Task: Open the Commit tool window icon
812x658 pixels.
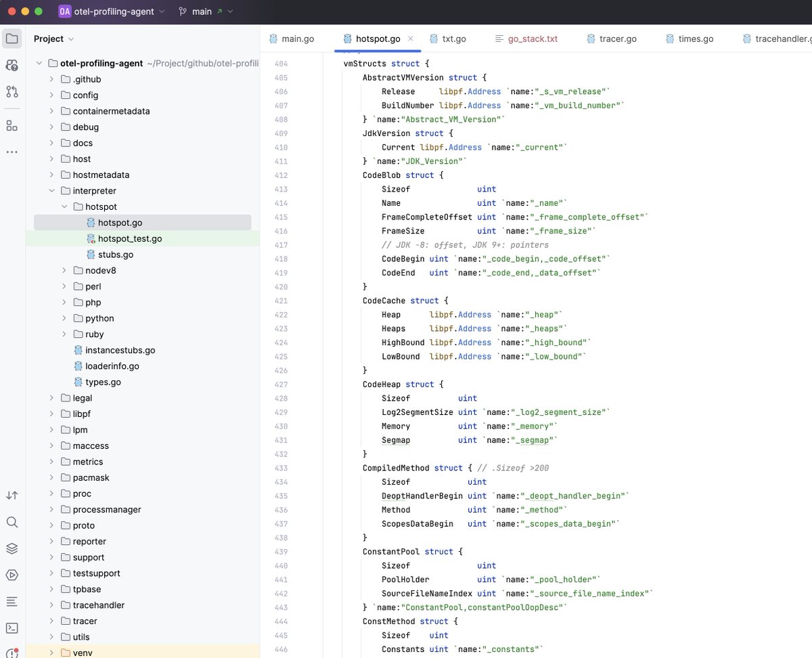Action: point(12,65)
